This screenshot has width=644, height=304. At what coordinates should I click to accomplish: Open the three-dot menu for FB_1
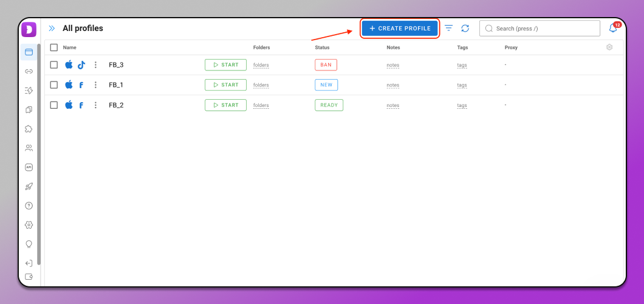tap(95, 85)
